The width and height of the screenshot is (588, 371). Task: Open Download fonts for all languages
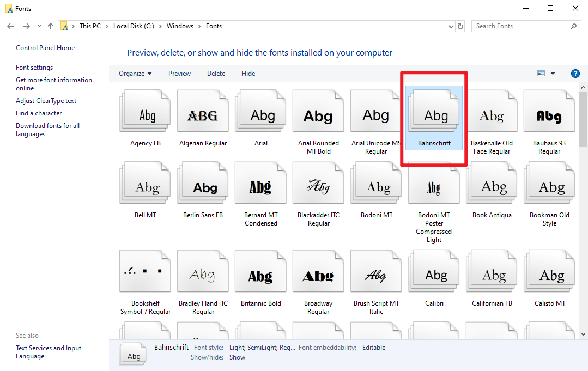pyautogui.click(x=47, y=130)
